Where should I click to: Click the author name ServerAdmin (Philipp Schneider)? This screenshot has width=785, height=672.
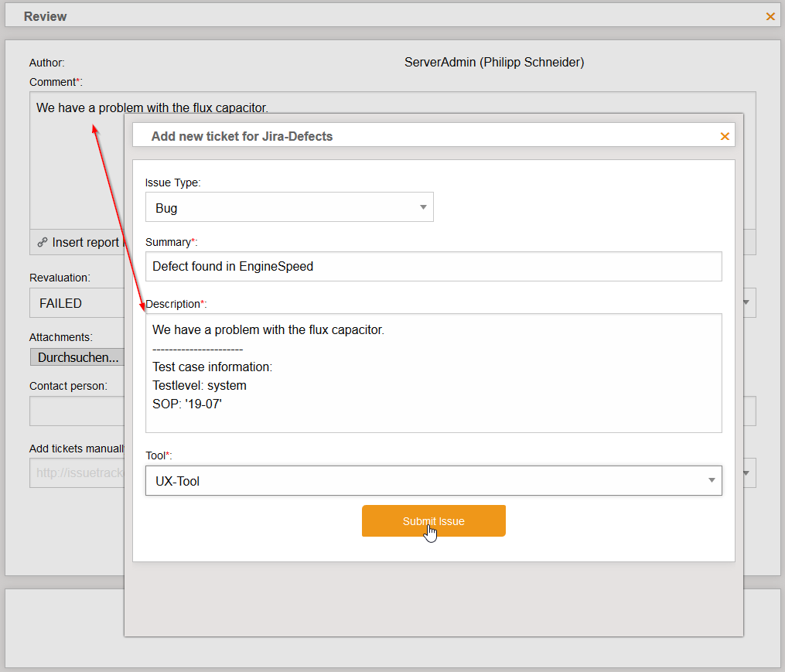click(494, 63)
